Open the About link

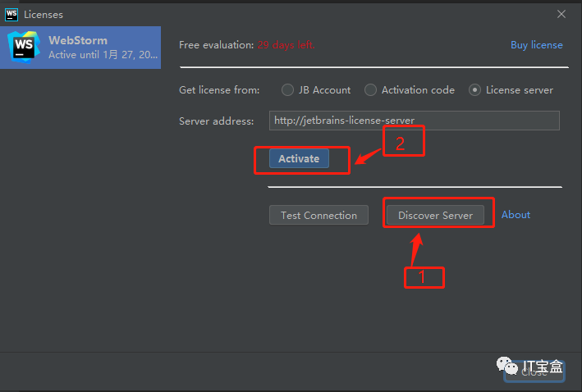[516, 215]
